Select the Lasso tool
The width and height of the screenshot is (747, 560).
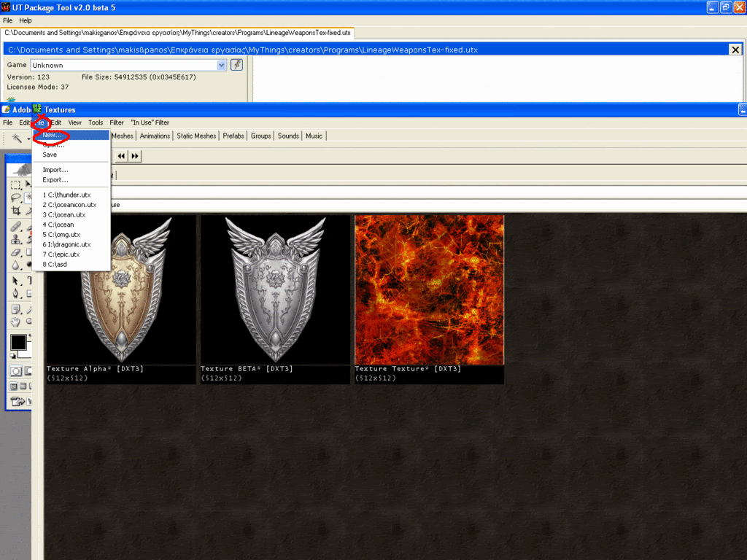coord(15,198)
